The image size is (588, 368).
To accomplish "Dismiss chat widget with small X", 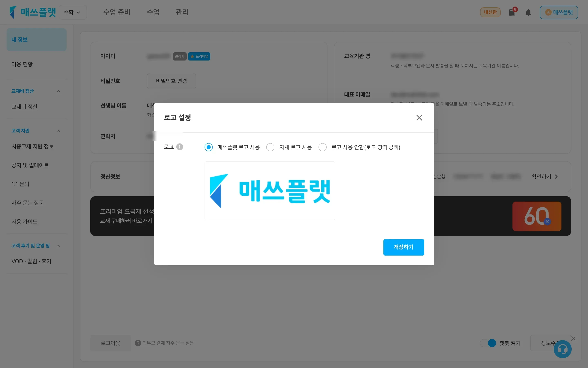I will (573, 339).
